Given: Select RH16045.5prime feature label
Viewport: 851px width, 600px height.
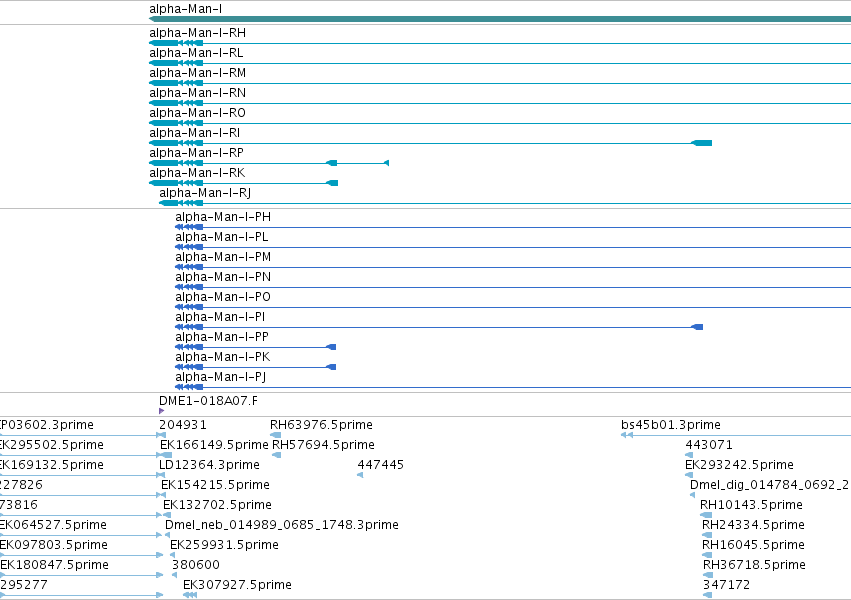Looking at the screenshot, I should point(753,545).
